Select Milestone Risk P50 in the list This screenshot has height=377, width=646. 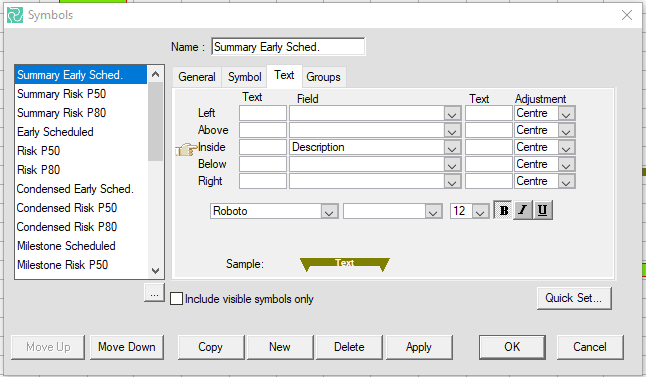coord(81,265)
